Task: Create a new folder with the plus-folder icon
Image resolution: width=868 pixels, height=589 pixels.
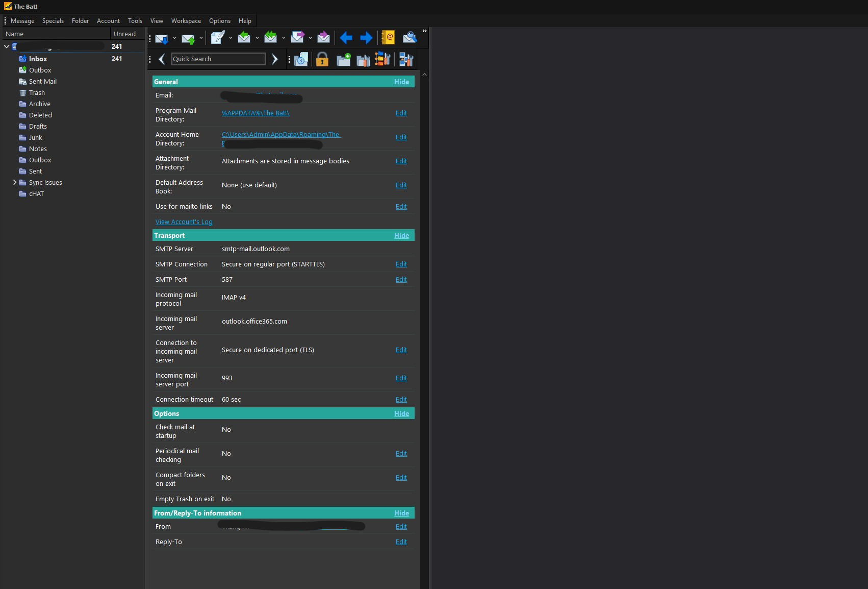Action: (x=344, y=60)
